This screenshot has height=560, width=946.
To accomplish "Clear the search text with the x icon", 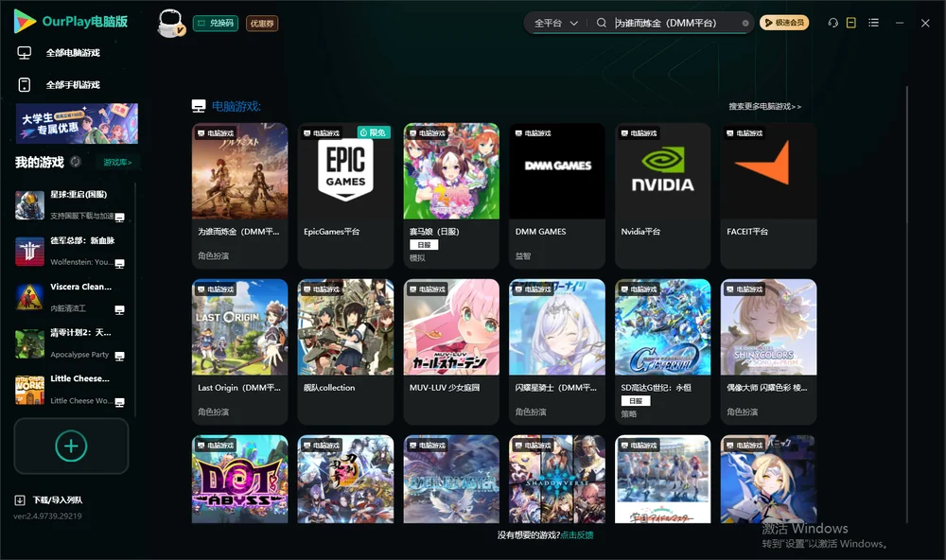I will 745,24.
